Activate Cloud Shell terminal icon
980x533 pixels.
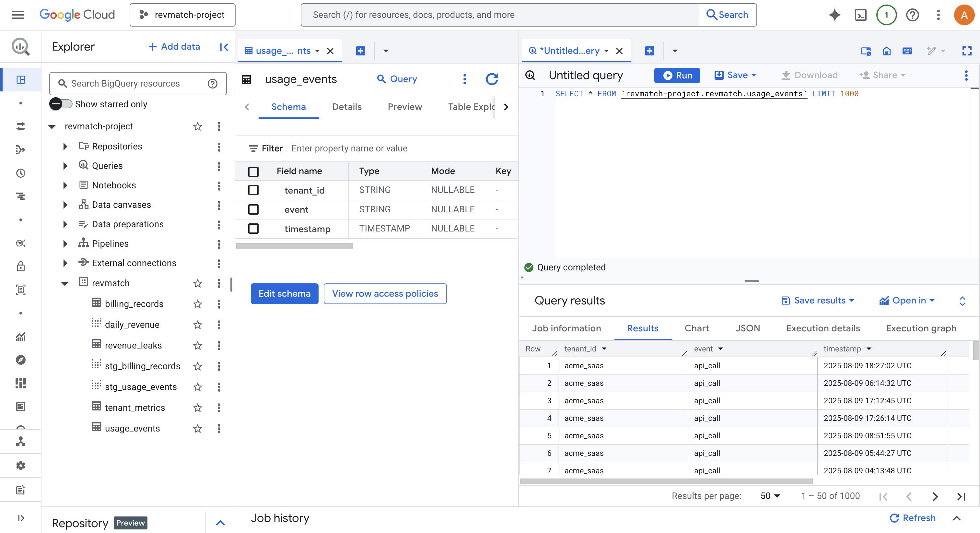point(860,15)
